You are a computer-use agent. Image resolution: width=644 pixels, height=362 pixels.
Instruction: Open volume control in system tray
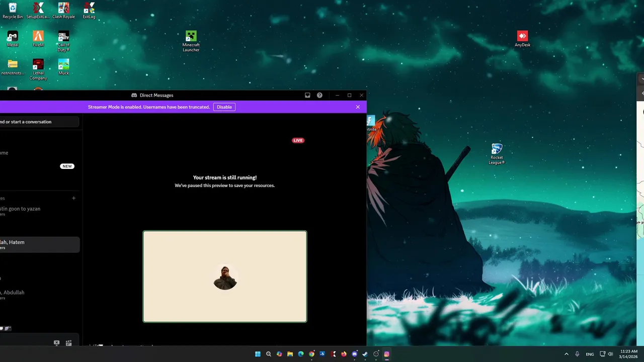coord(610,354)
